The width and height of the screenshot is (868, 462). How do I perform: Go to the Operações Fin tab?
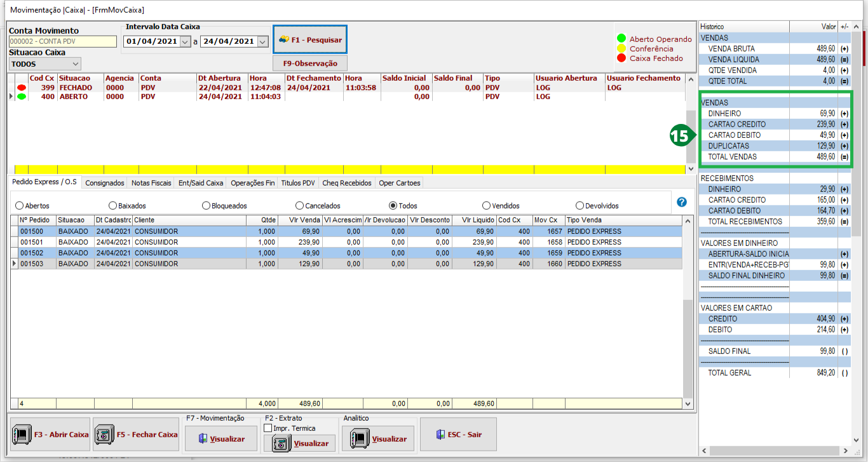[253, 183]
